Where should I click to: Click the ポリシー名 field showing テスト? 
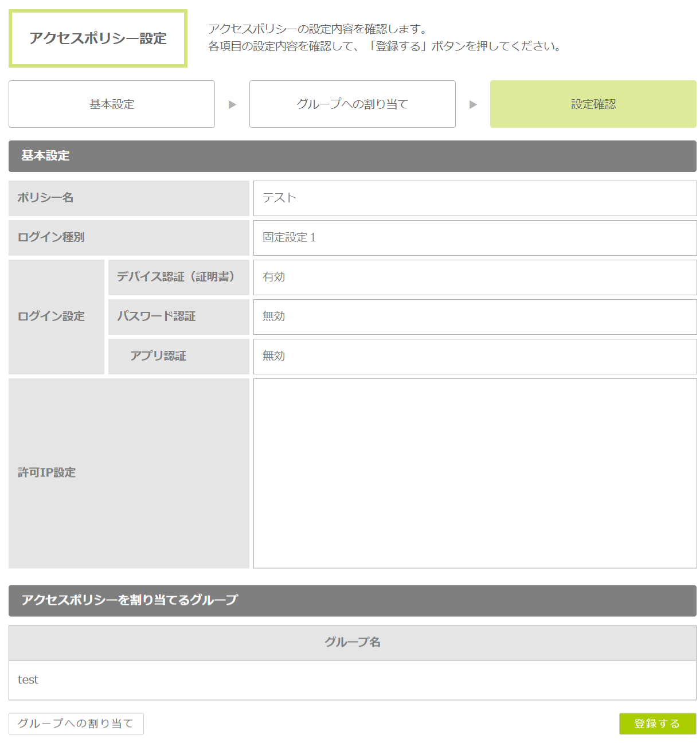(x=475, y=198)
